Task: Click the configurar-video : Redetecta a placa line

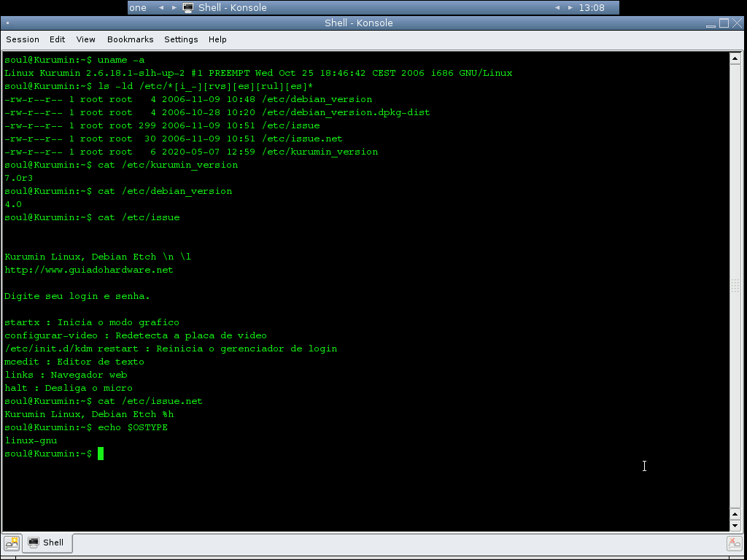Action: pos(136,335)
